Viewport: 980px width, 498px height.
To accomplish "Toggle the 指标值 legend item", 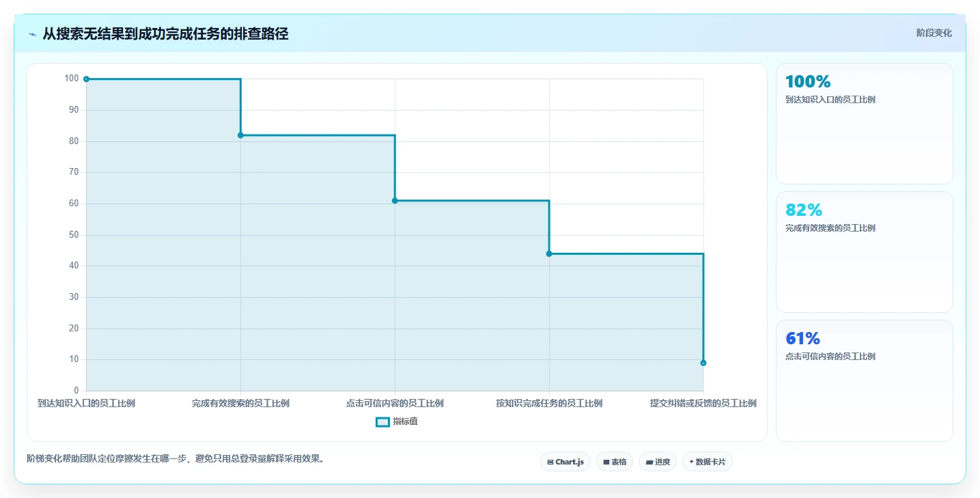I will (x=397, y=421).
